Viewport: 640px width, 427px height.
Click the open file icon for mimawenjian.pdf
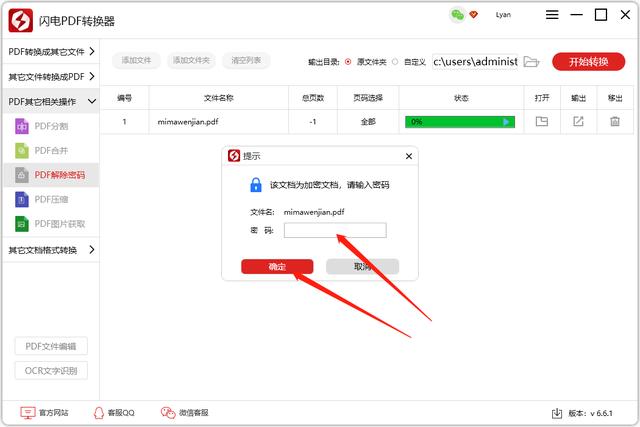542,122
